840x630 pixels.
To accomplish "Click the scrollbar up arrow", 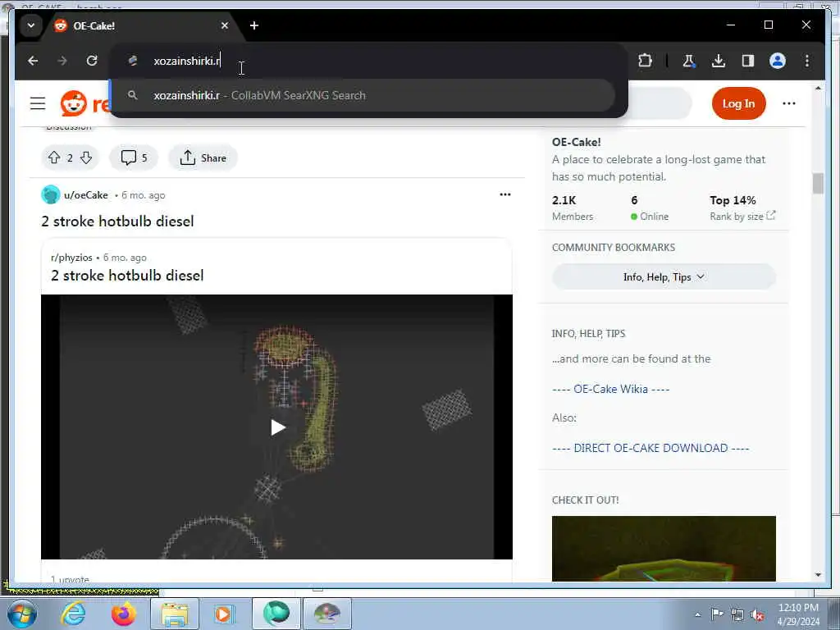I will coord(818,88).
